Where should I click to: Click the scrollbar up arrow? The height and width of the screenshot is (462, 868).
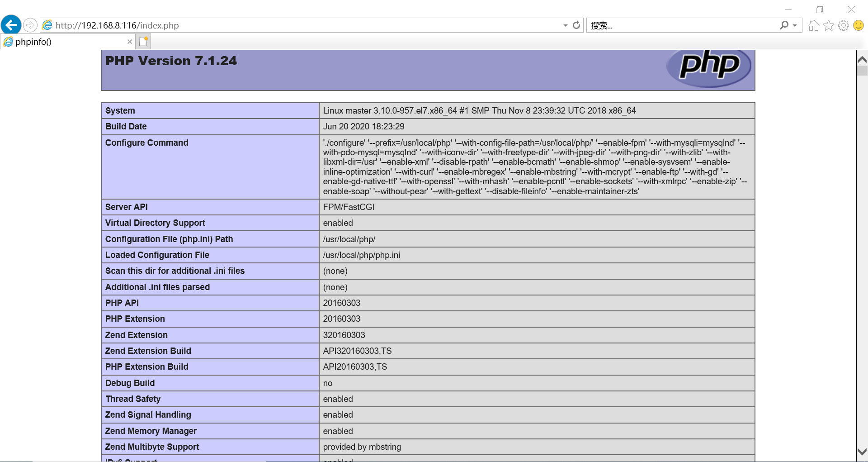862,59
